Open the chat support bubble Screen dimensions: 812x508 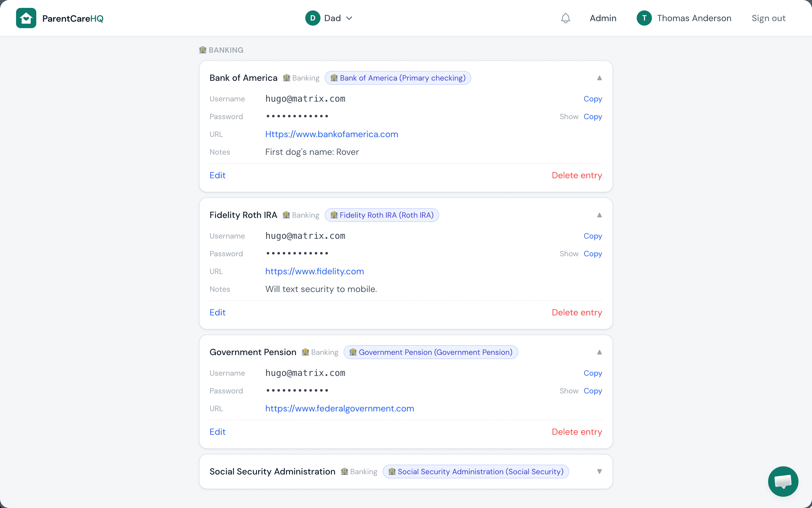tap(782, 481)
